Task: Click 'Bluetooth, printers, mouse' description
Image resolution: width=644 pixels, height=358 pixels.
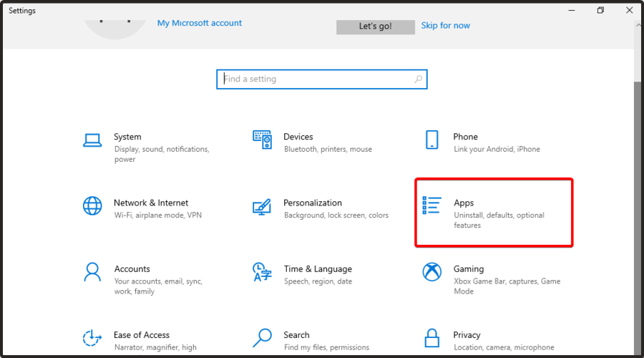Action: tap(328, 149)
